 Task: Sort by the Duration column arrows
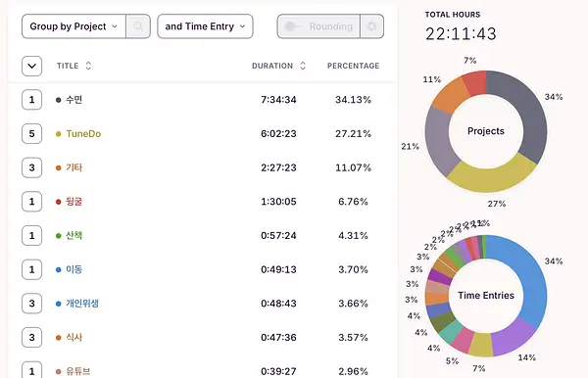[303, 66]
